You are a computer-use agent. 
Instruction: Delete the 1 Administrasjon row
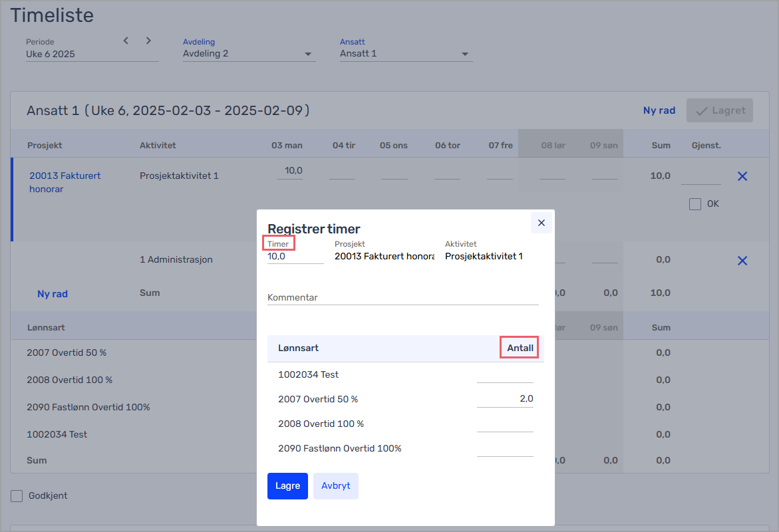pos(742,261)
